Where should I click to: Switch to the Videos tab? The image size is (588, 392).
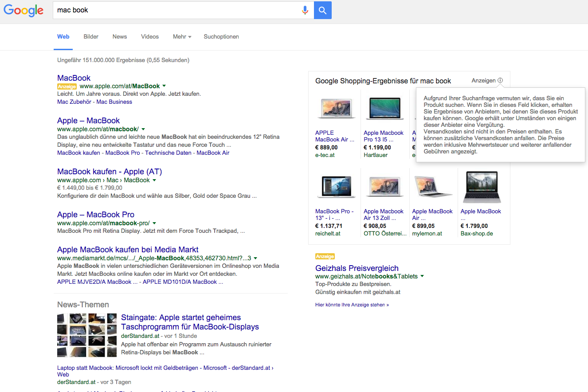[150, 37]
